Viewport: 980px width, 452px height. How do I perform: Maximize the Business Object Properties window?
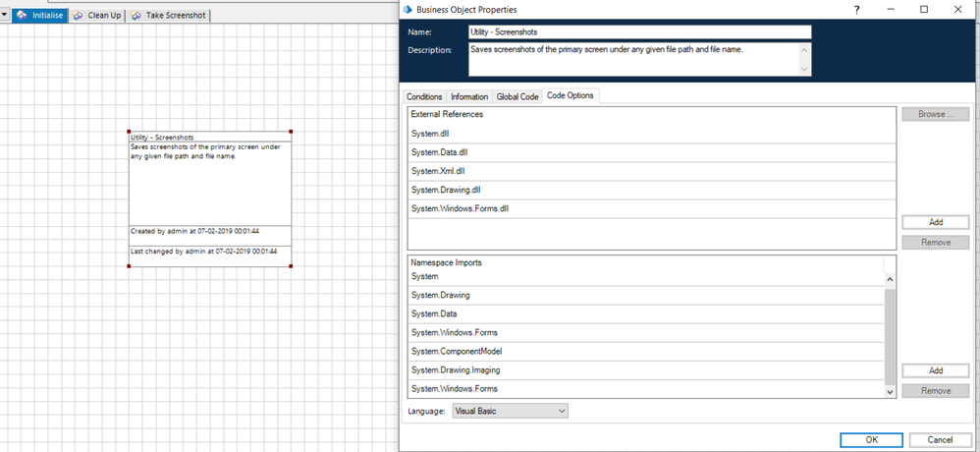click(x=924, y=9)
